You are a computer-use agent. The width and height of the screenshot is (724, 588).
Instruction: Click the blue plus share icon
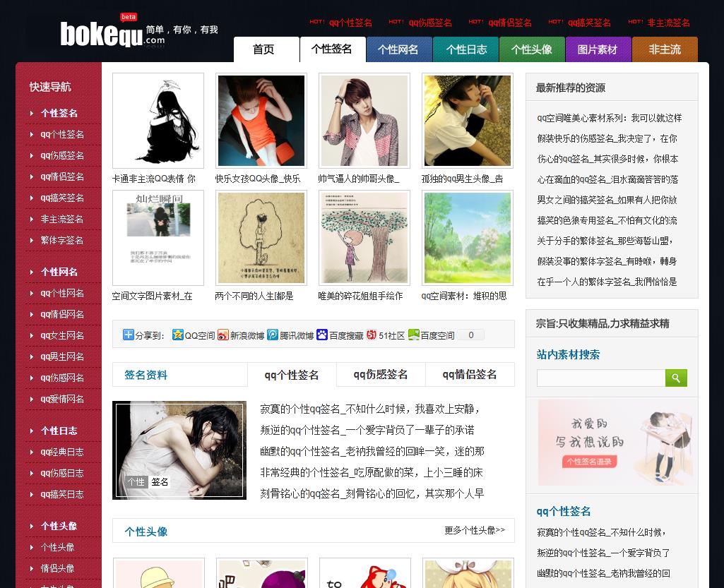[x=129, y=335]
